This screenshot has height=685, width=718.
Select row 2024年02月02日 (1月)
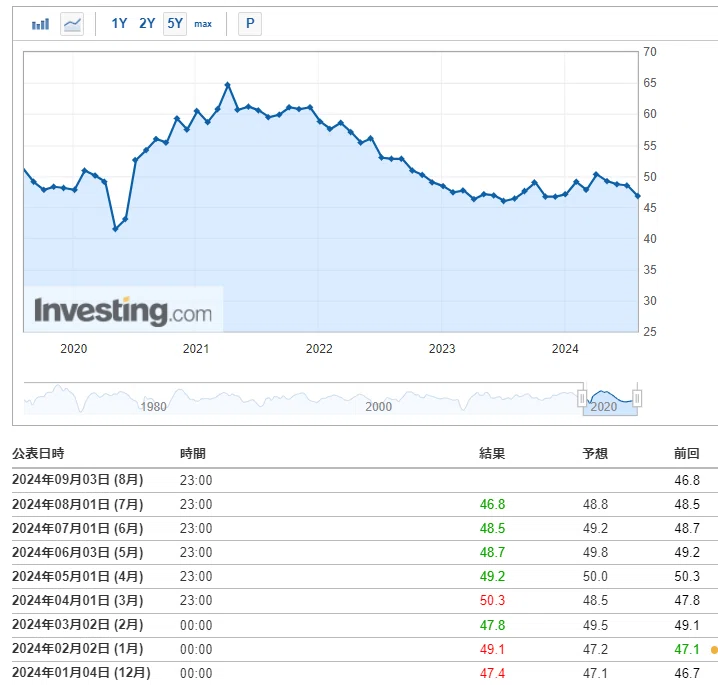tap(365, 649)
